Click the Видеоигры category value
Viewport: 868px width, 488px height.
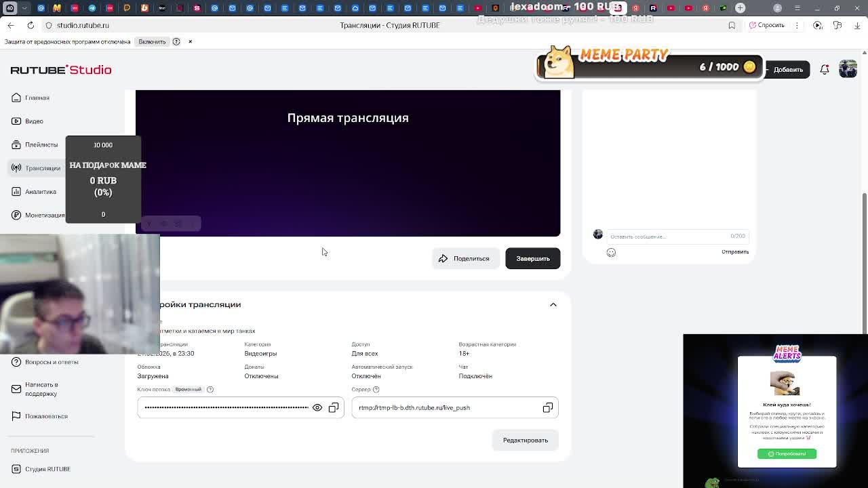tap(260, 354)
